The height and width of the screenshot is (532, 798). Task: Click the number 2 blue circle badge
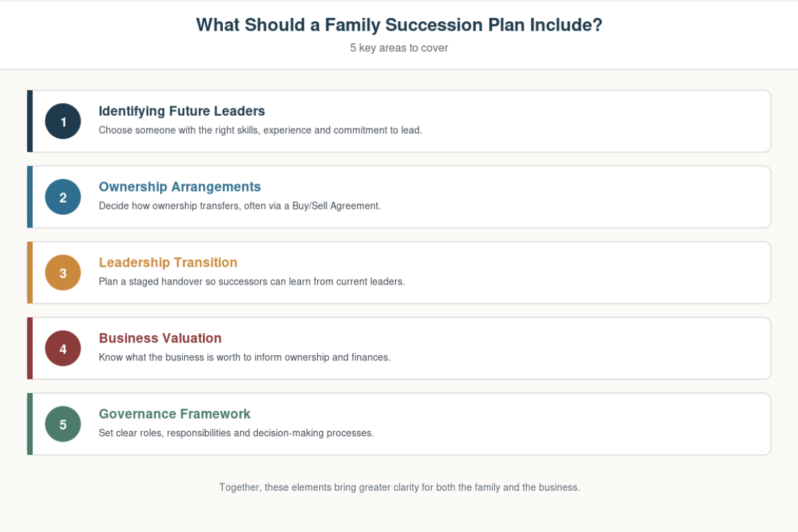(x=63, y=197)
